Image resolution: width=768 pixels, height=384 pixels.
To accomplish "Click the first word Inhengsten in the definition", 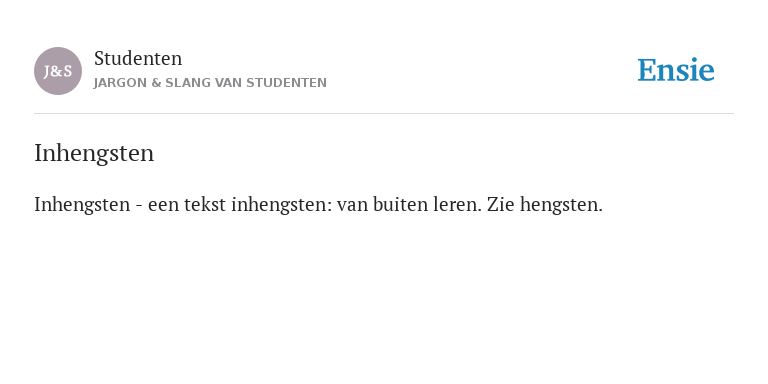I will (x=82, y=204).
